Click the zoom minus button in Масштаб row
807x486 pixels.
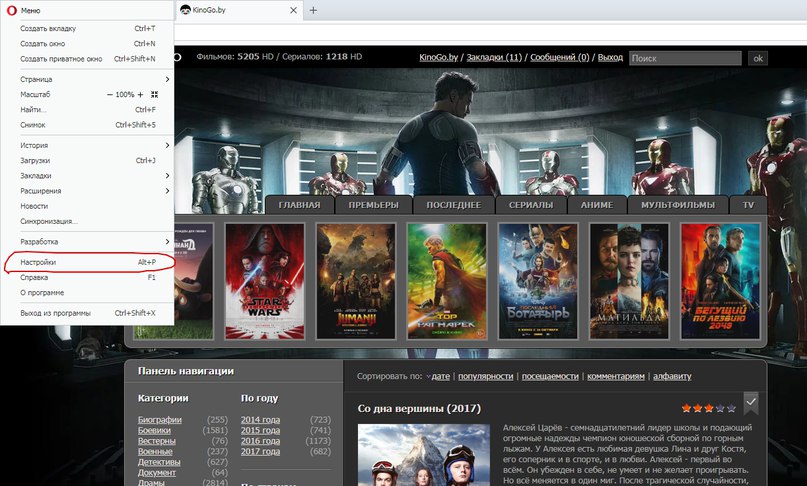pos(110,95)
